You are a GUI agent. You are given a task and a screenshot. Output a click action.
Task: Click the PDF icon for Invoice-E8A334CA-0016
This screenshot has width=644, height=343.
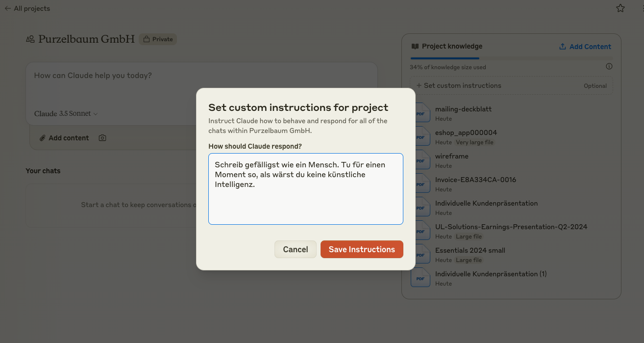(x=421, y=184)
